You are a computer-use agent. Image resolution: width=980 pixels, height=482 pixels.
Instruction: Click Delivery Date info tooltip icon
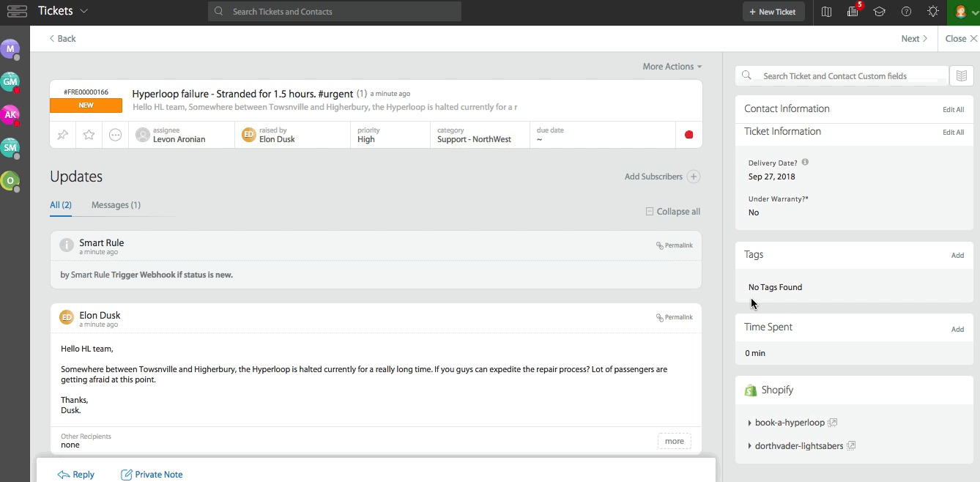[805, 163]
